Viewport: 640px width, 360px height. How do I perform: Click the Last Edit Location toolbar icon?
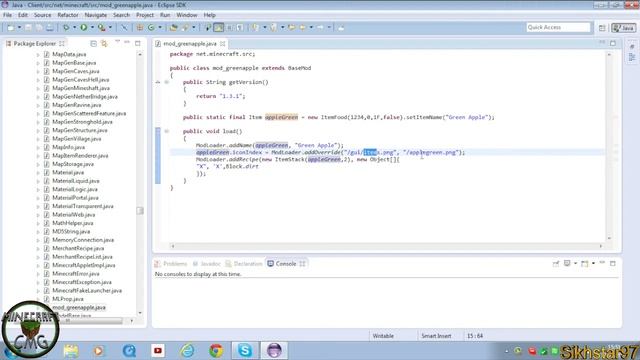tap(291, 27)
